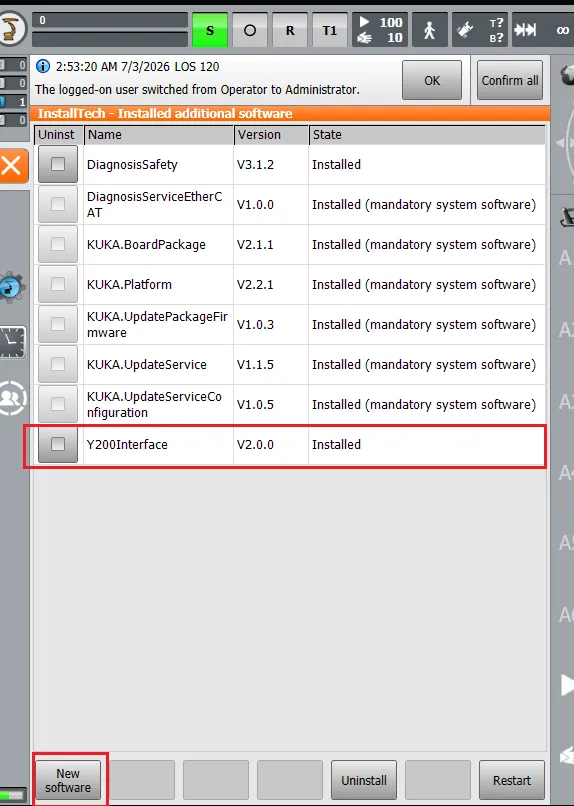
Task: Click the clock icon on left sidebar
Action: 12,342
